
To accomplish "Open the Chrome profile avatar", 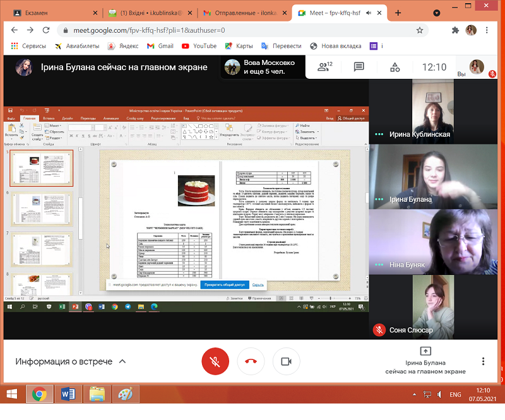I will 471,30.
